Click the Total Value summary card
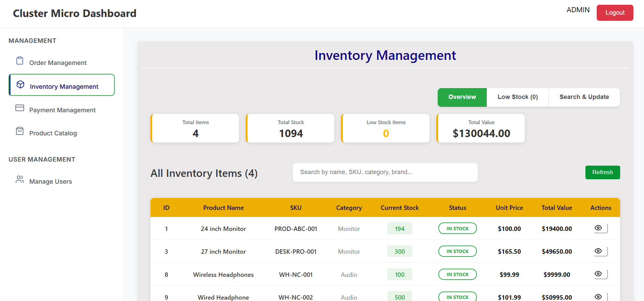 [x=481, y=128]
